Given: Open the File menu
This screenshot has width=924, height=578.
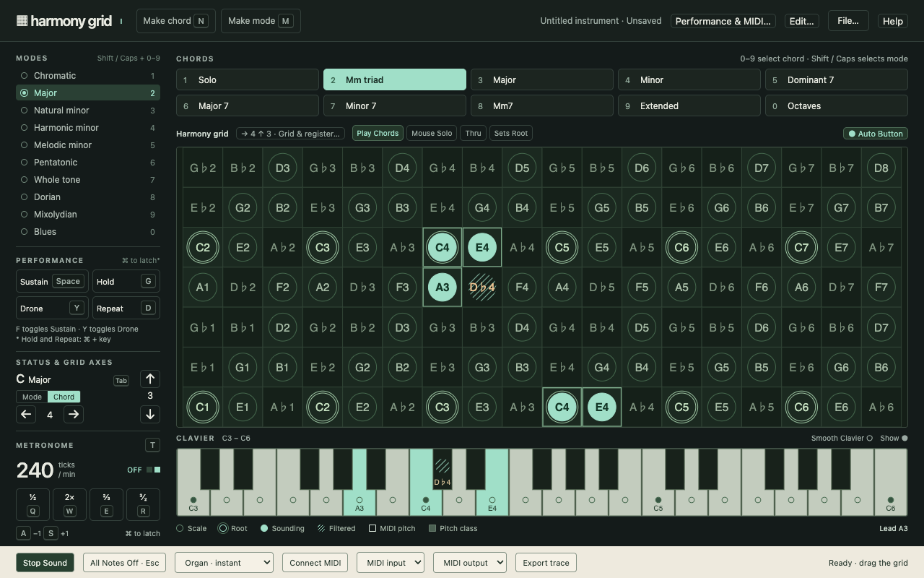Looking at the screenshot, I should pos(848,21).
